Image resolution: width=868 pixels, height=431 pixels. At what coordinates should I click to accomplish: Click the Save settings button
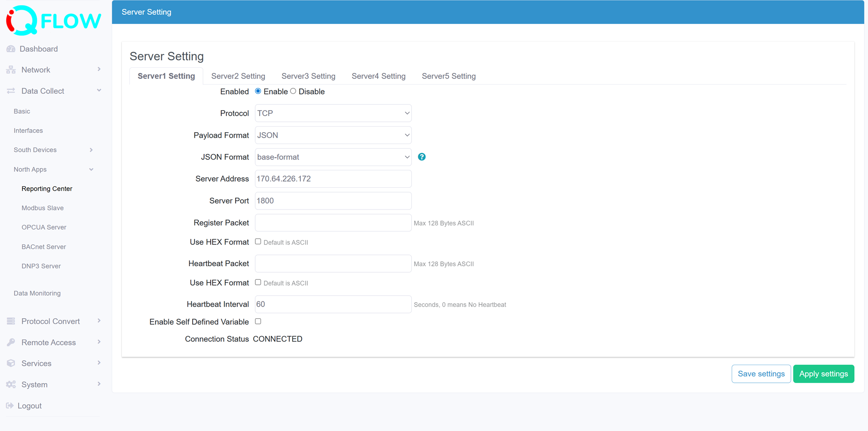[761, 373]
